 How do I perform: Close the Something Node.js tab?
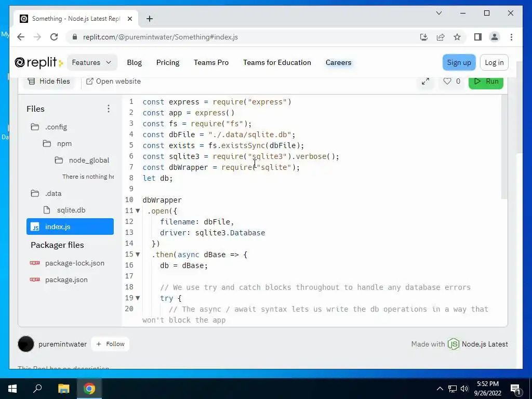tap(129, 19)
